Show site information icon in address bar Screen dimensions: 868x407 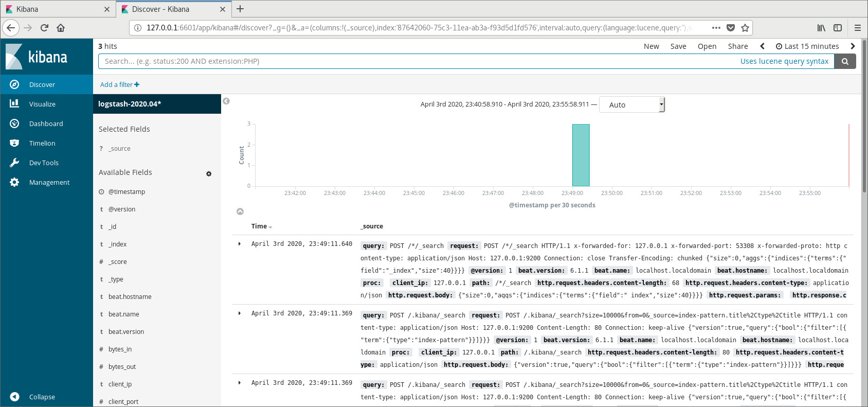pyautogui.click(x=138, y=28)
